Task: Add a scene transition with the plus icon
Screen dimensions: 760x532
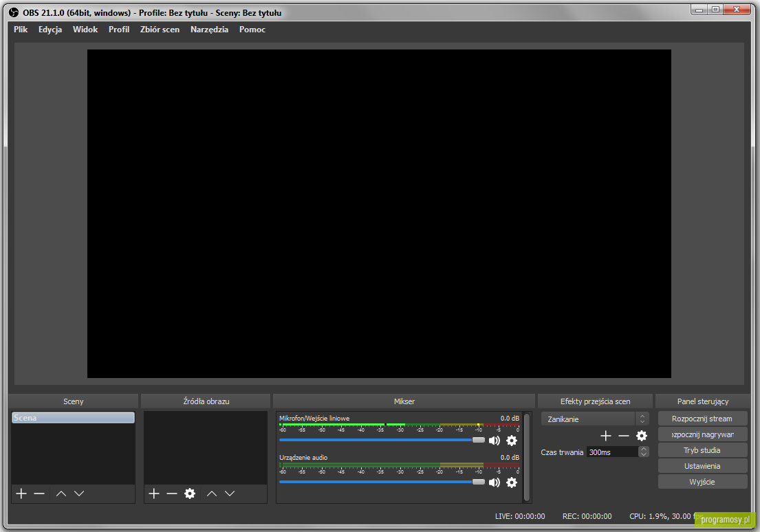Action: 606,436
